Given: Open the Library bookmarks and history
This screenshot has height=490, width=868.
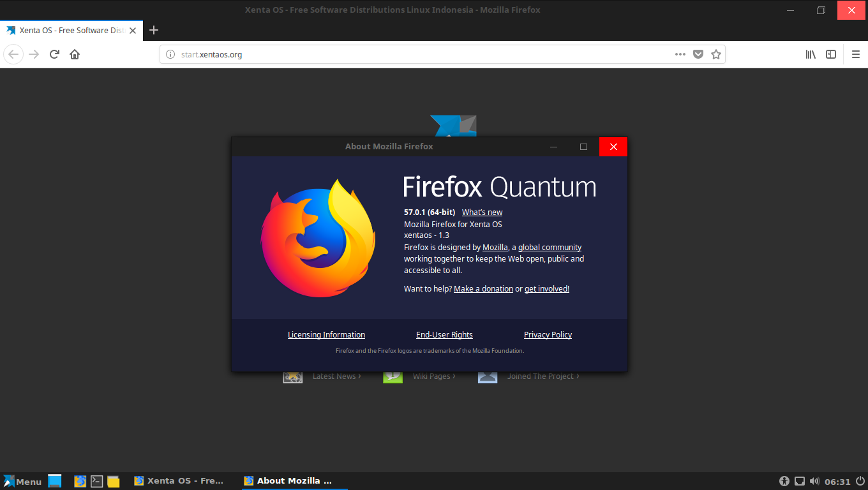Looking at the screenshot, I should pos(811,54).
